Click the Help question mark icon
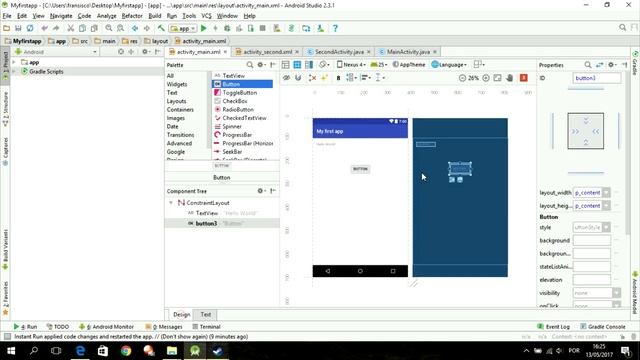The height and width of the screenshot is (360, 640). pos(335,28)
